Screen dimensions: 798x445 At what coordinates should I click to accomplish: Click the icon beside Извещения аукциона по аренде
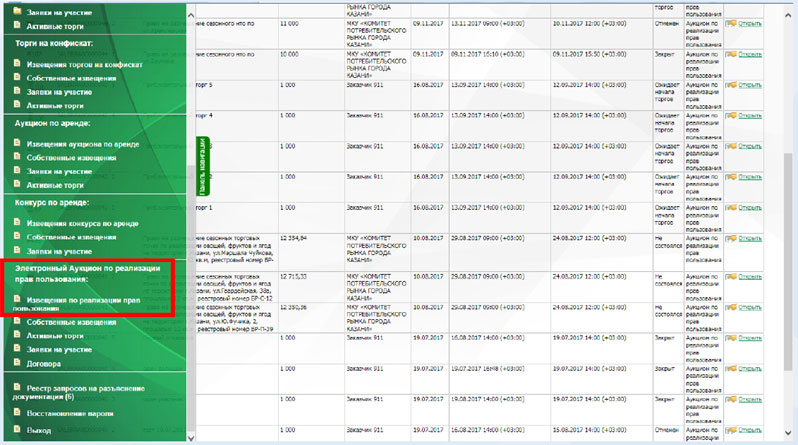pyautogui.click(x=17, y=143)
